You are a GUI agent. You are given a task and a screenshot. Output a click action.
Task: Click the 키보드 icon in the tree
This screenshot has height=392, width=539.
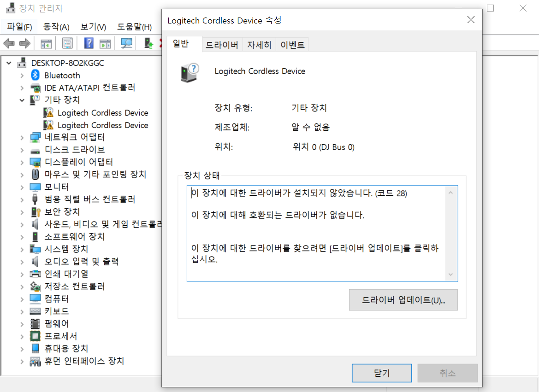tap(35, 311)
